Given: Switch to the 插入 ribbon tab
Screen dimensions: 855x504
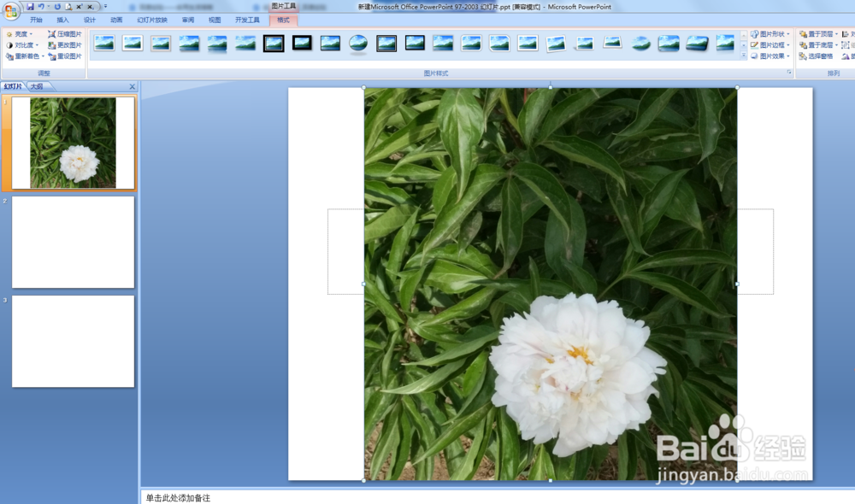Looking at the screenshot, I should (62, 21).
